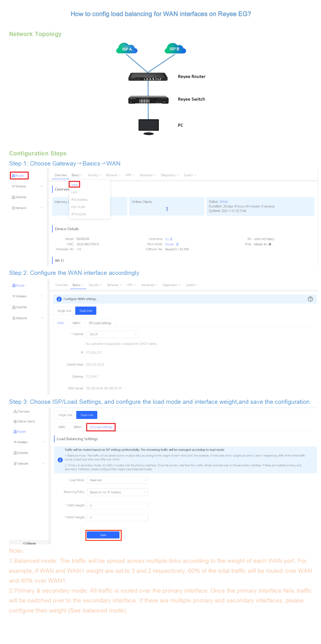Click the help question mark icon
321x644 pixels.
pyautogui.click(x=310, y=299)
